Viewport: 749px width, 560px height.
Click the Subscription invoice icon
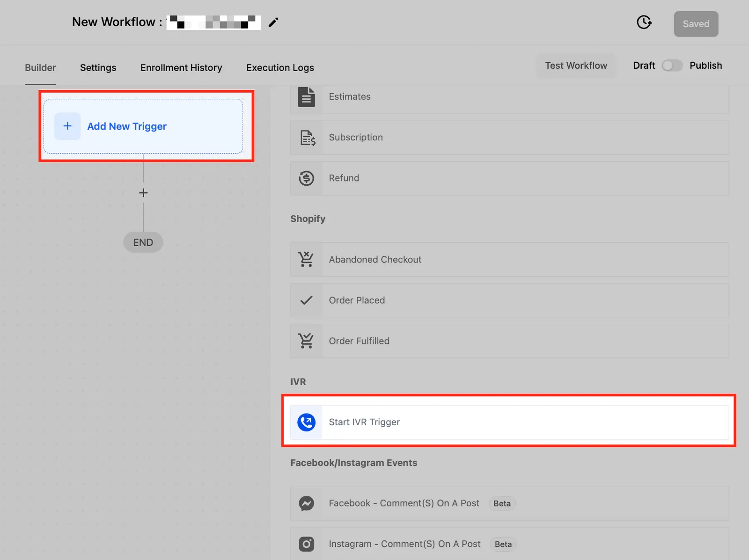tap(308, 138)
